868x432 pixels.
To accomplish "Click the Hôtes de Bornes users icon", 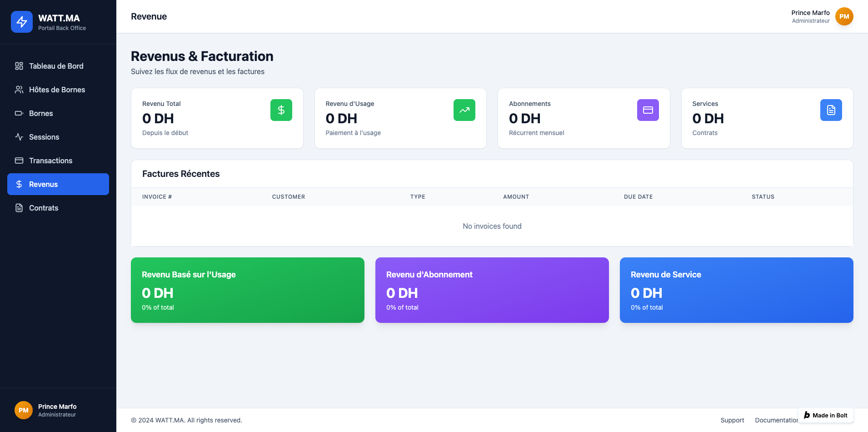I will 19,90.
